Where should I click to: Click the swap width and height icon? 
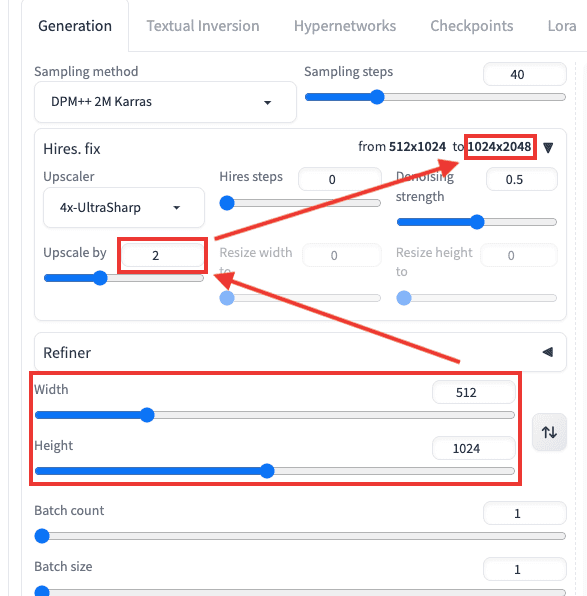tap(549, 432)
